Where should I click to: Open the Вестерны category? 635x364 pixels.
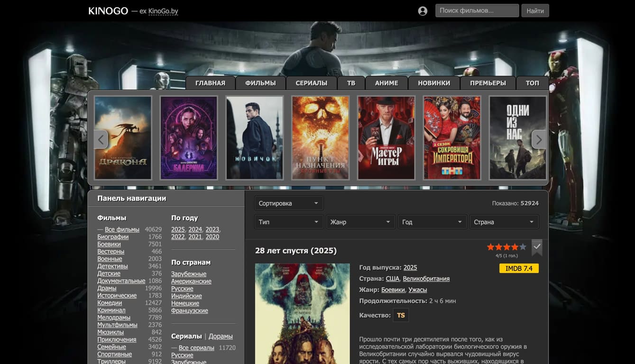tap(110, 251)
